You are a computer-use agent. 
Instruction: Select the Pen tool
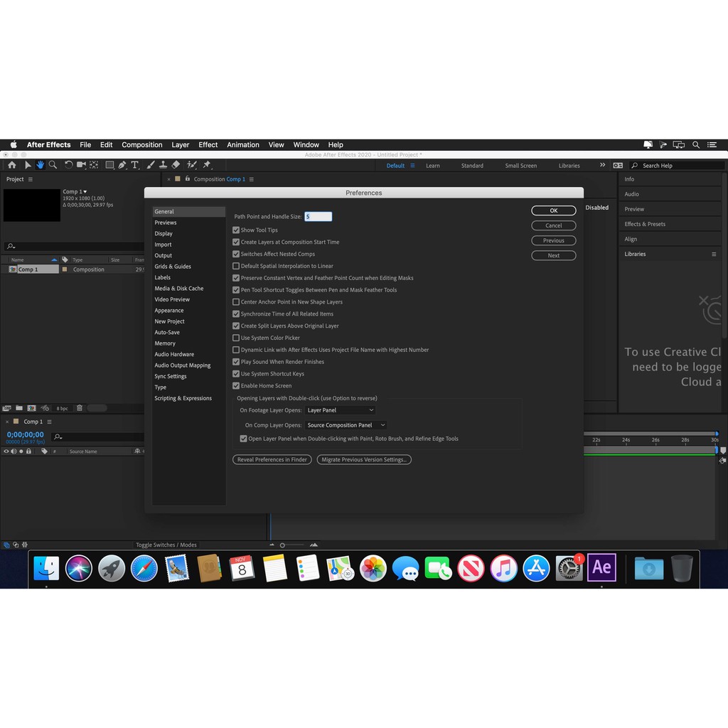tap(122, 165)
